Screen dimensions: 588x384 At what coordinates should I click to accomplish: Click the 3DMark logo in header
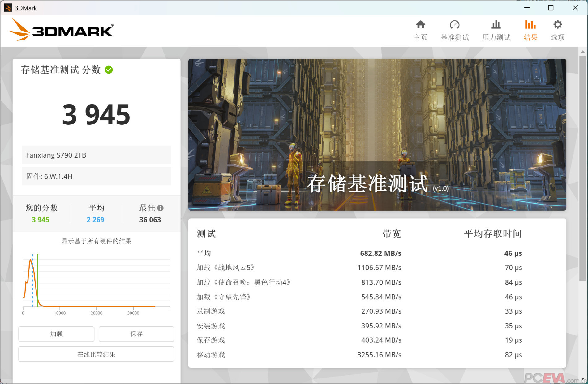tap(62, 30)
